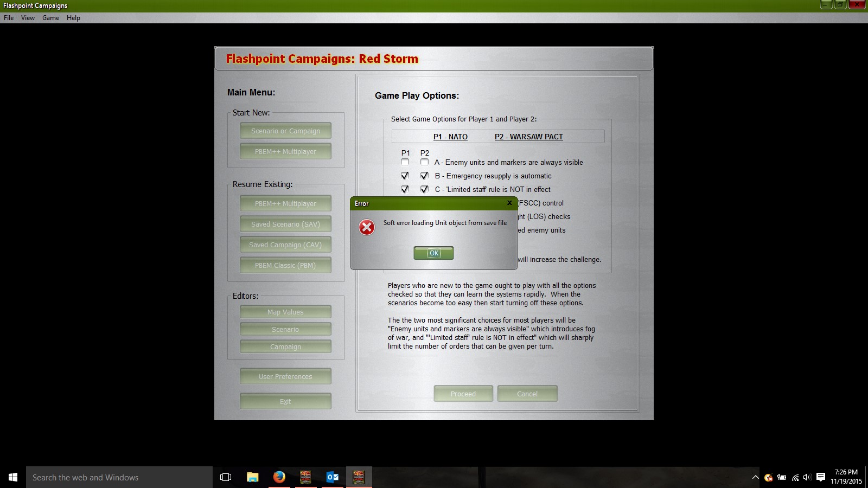Open the Help menu
This screenshot has width=868, height=488.
pos(73,18)
